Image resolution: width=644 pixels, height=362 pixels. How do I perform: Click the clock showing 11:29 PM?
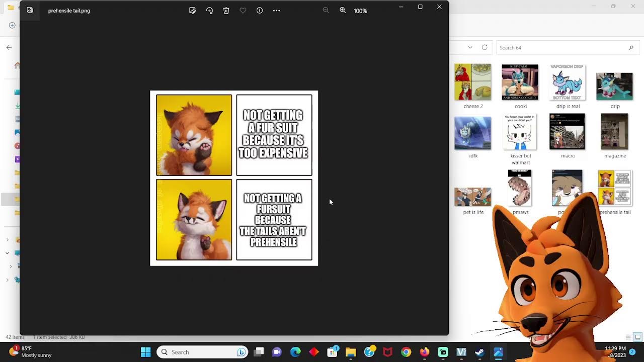[615, 348]
